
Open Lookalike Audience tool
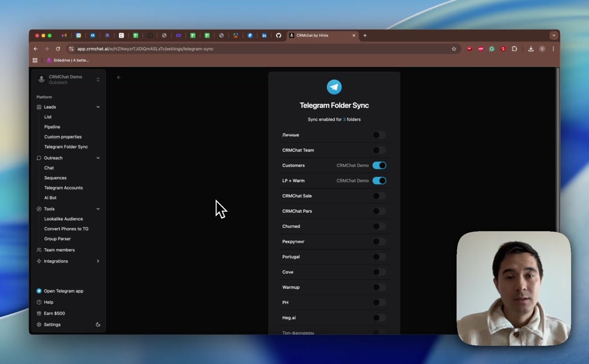[x=64, y=219]
